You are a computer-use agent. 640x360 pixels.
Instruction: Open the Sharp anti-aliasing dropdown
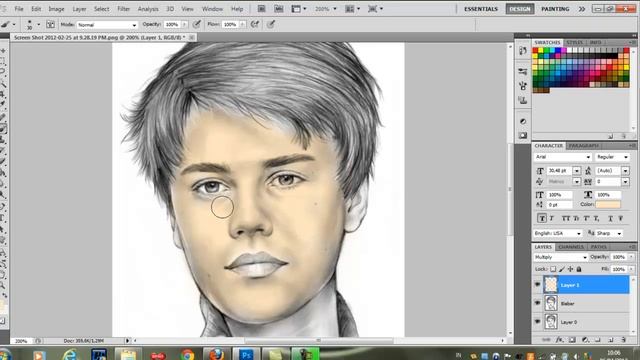609,233
